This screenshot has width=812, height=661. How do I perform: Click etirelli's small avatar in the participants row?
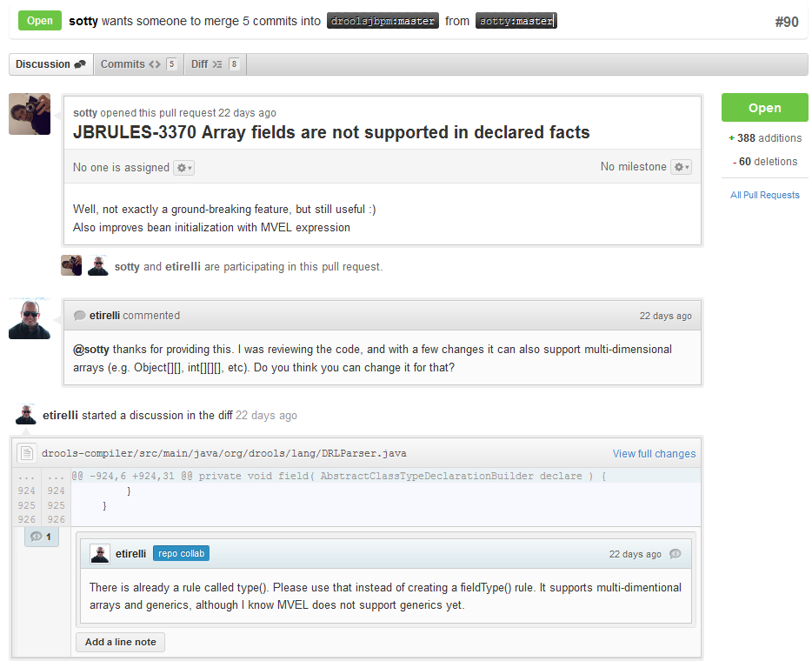tap(97, 266)
